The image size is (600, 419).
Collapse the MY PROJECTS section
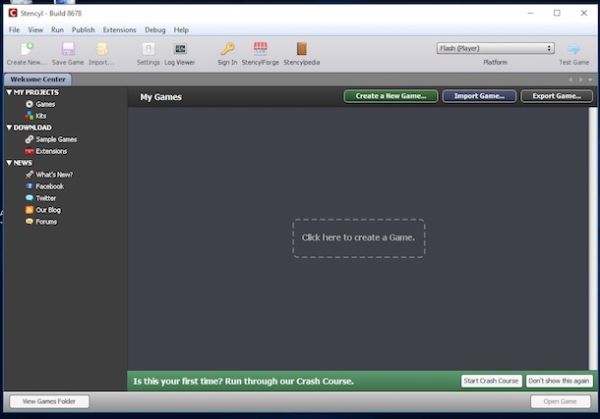[8, 92]
